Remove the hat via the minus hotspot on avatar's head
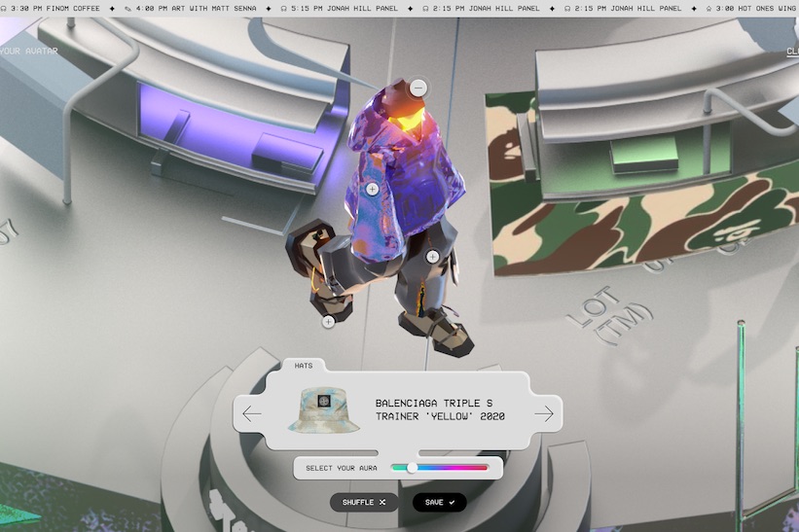This screenshot has height=532, width=799. pyautogui.click(x=418, y=89)
